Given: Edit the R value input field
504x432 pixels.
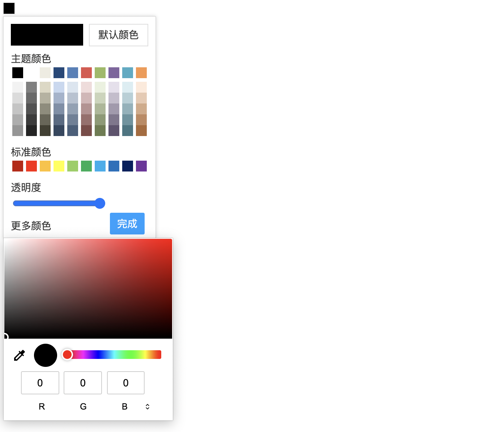Looking at the screenshot, I should (x=40, y=383).
